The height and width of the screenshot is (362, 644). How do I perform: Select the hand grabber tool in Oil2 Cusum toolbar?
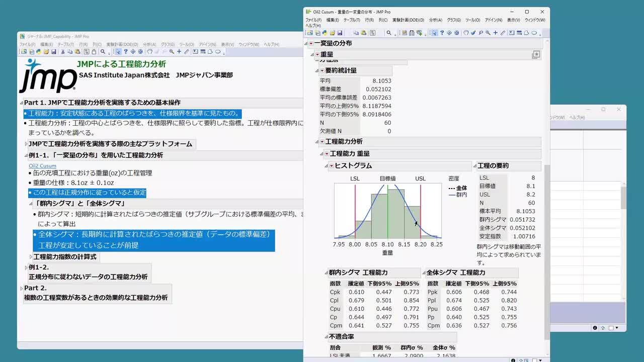point(466,33)
